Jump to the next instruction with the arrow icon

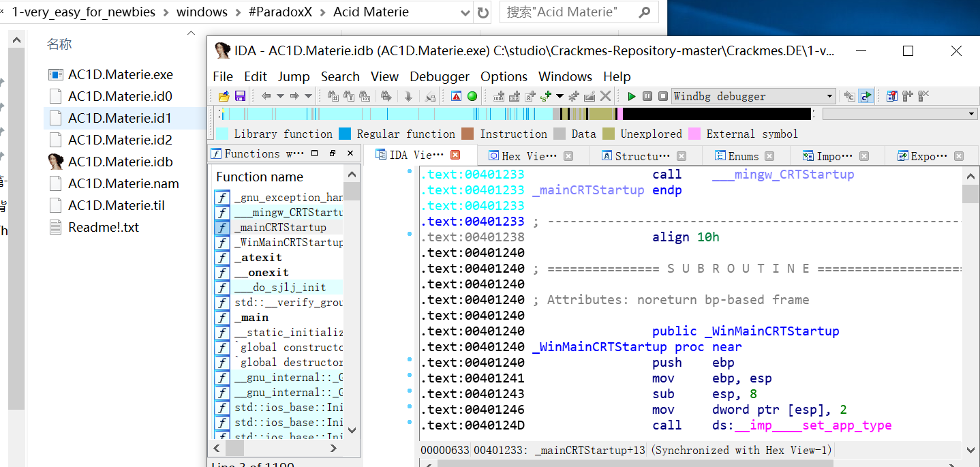coord(408,96)
